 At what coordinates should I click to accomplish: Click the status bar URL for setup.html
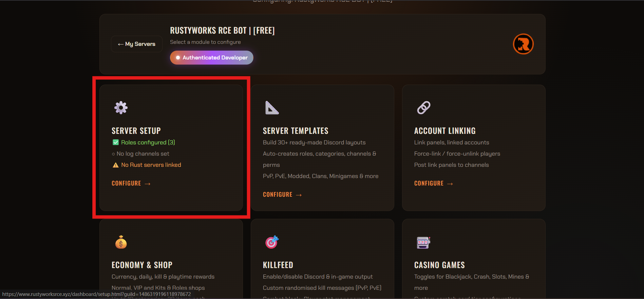click(x=96, y=294)
